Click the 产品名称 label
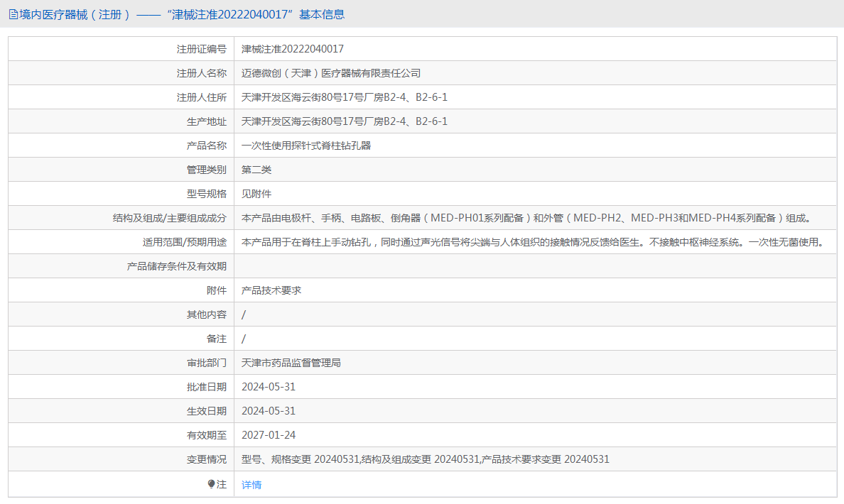The height and width of the screenshot is (504, 844). coord(207,146)
